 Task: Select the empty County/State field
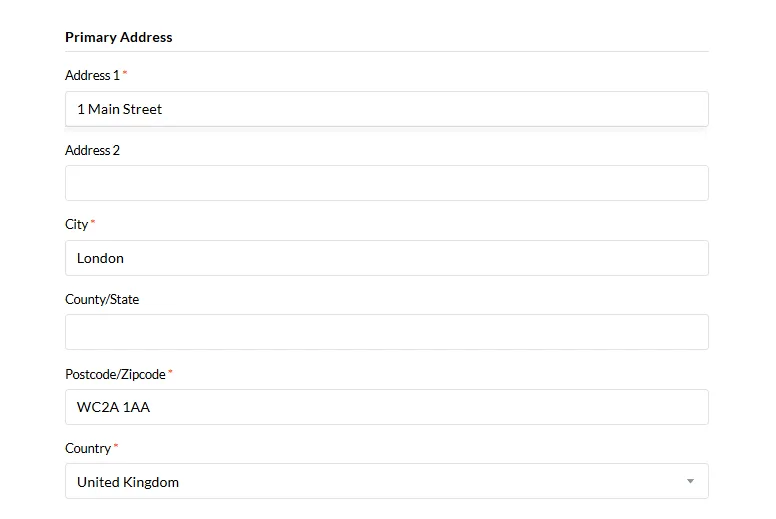point(386,332)
